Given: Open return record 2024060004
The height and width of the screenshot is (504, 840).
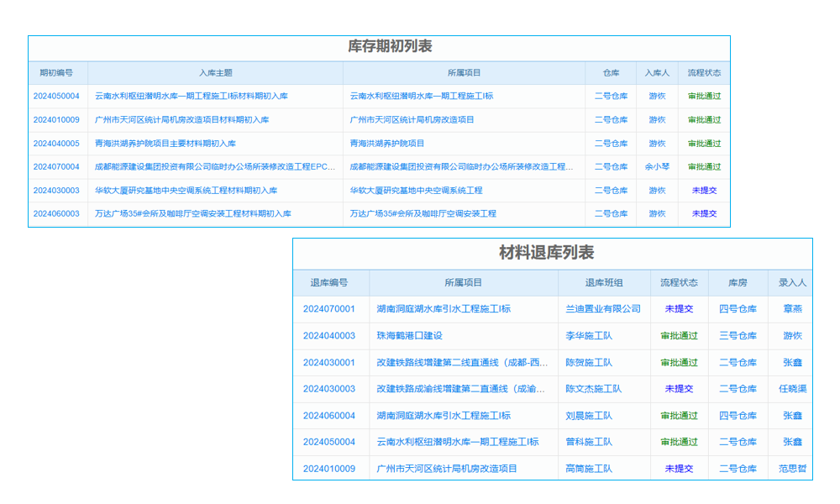Looking at the screenshot, I should 328,415.
